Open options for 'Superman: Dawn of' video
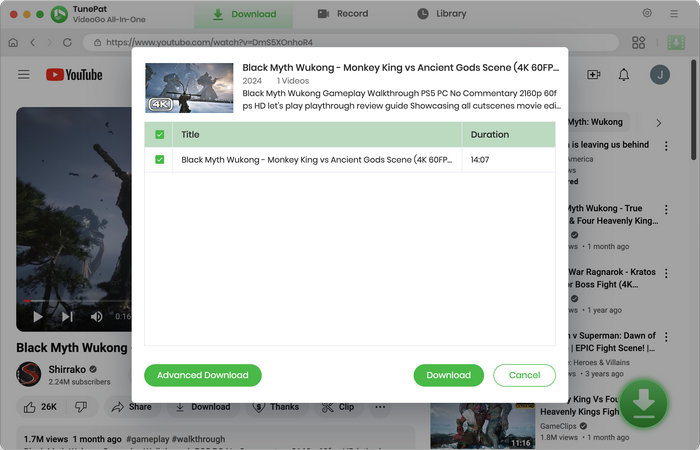This screenshot has height=450, width=700. tap(666, 337)
